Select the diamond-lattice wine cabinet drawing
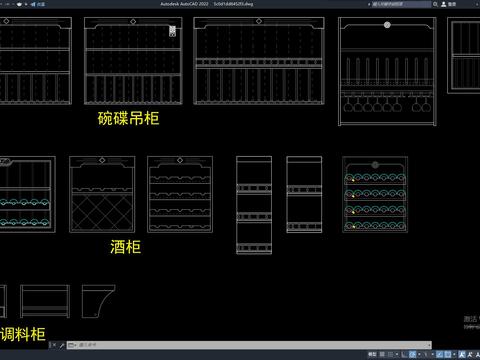Screen dimensions: 480x360 coord(102,194)
